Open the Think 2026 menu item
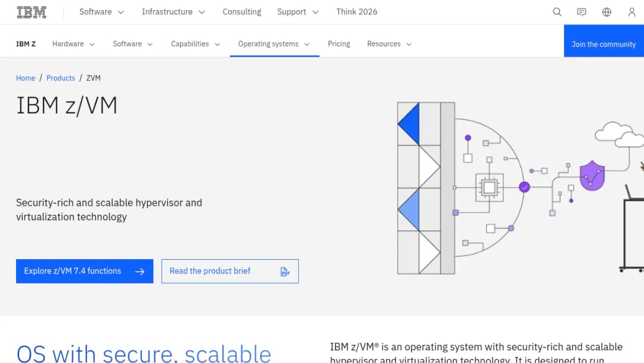644x363 pixels. coord(357,12)
